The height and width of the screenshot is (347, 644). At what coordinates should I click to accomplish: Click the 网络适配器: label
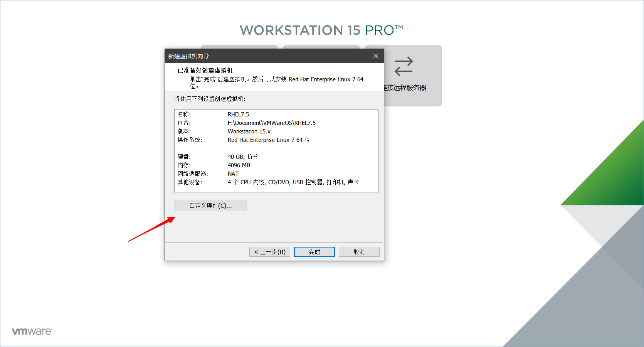tap(192, 174)
